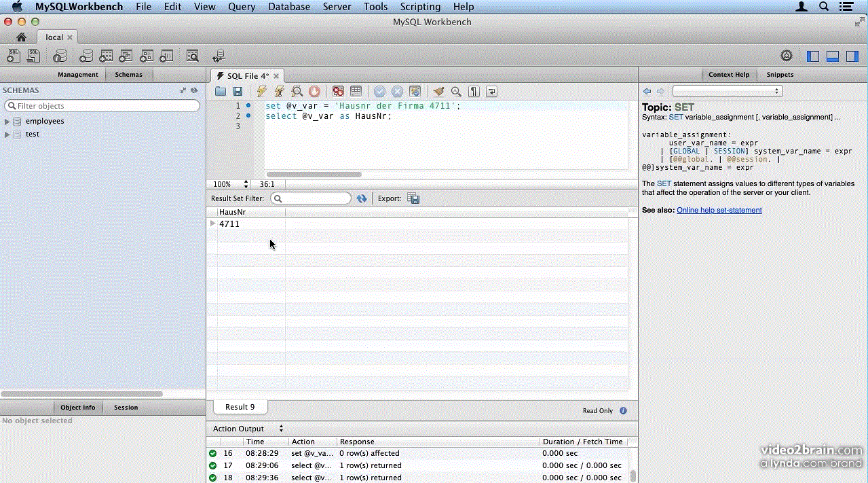Open the Online help set-statement link
The height and width of the screenshot is (483, 868).
coord(719,211)
